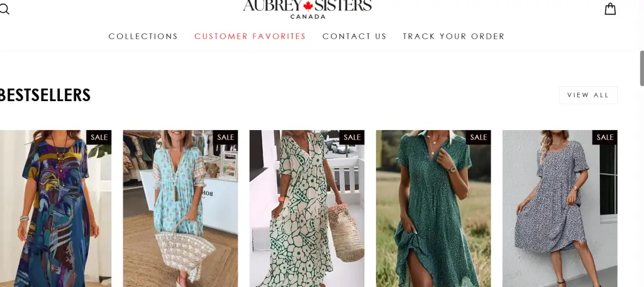This screenshot has width=644, height=287.
Task: Select Track Your Order link
Action: click(x=453, y=36)
